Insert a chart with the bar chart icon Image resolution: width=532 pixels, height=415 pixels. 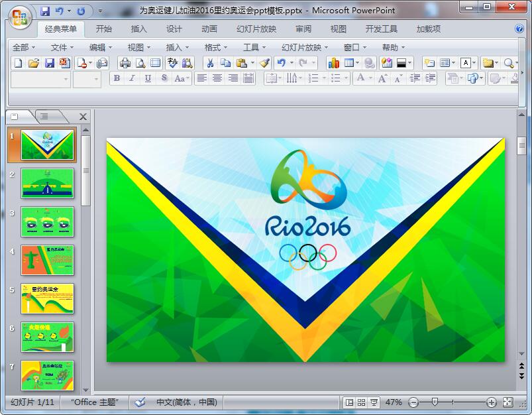coord(334,63)
